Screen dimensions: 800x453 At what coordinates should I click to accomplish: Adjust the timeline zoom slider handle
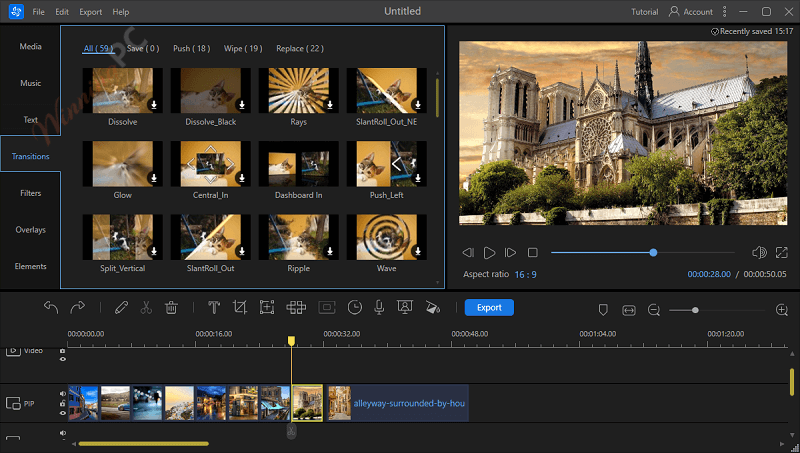pos(695,310)
